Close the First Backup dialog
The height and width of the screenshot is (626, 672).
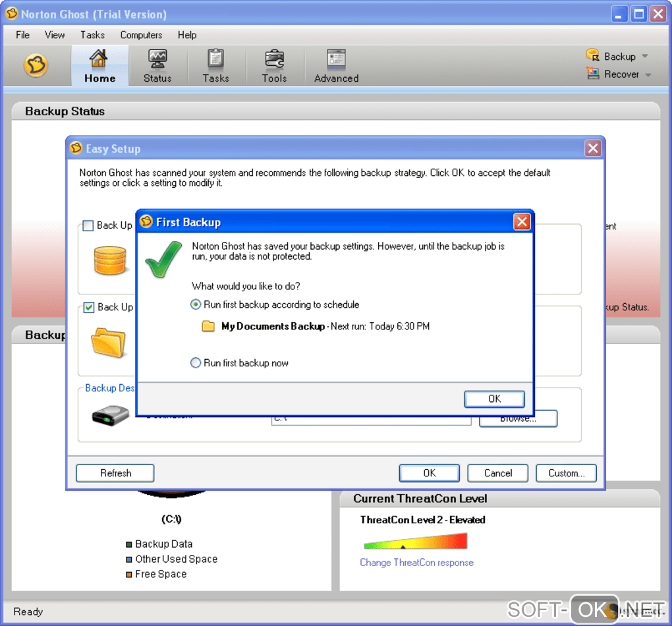522,221
